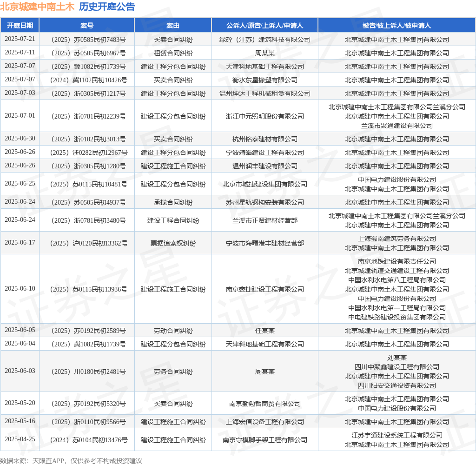Select the 开庭日期 column header
476x465 pixels.
coord(20,26)
